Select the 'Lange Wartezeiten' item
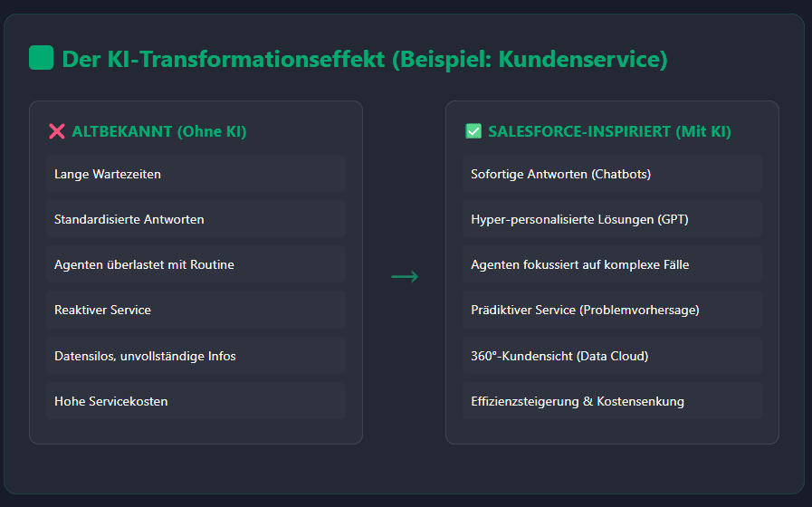812x507 pixels. click(x=196, y=174)
